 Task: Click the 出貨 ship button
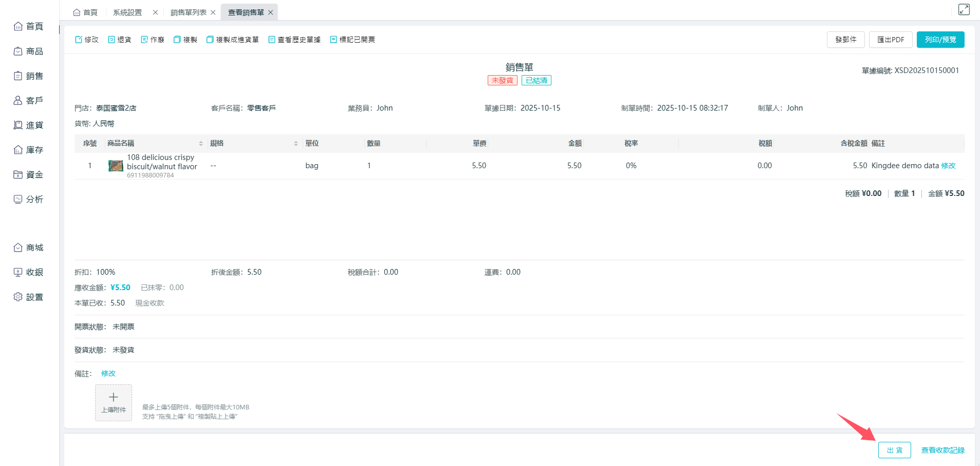coord(894,450)
